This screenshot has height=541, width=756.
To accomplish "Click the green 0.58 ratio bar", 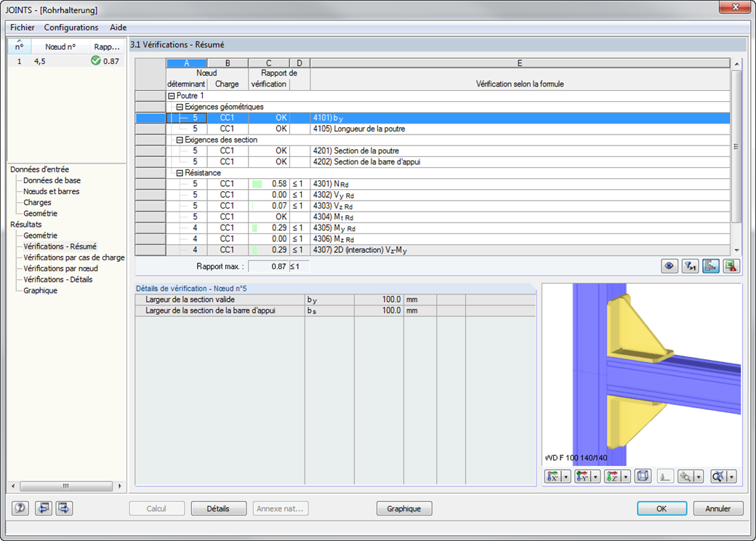I will 257,184.
